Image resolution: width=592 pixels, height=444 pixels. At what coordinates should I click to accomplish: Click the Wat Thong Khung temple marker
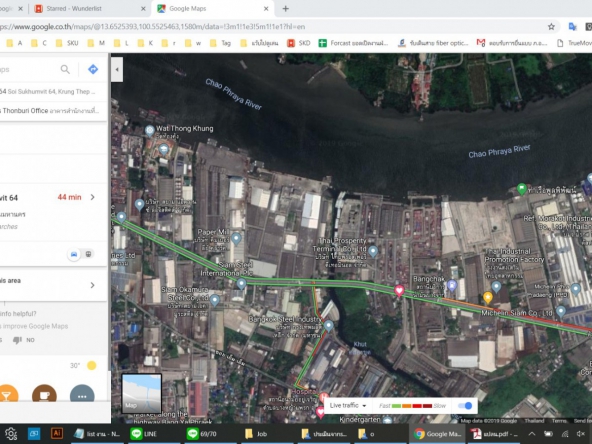click(x=150, y=131)
